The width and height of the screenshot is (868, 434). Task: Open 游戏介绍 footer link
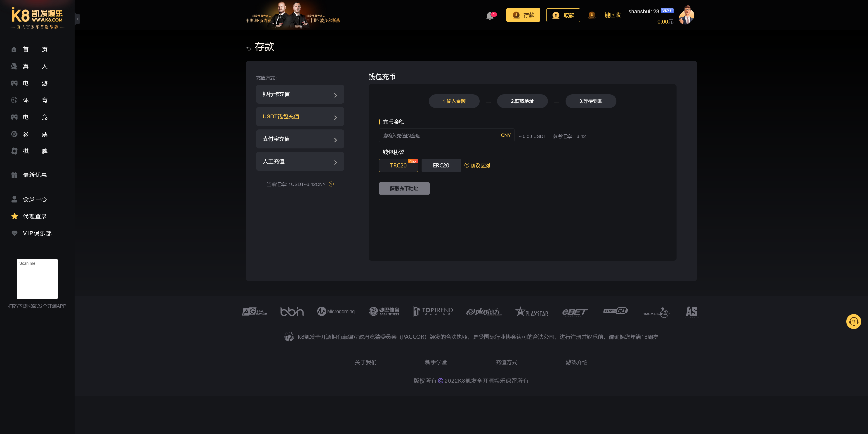coord(577,362)
